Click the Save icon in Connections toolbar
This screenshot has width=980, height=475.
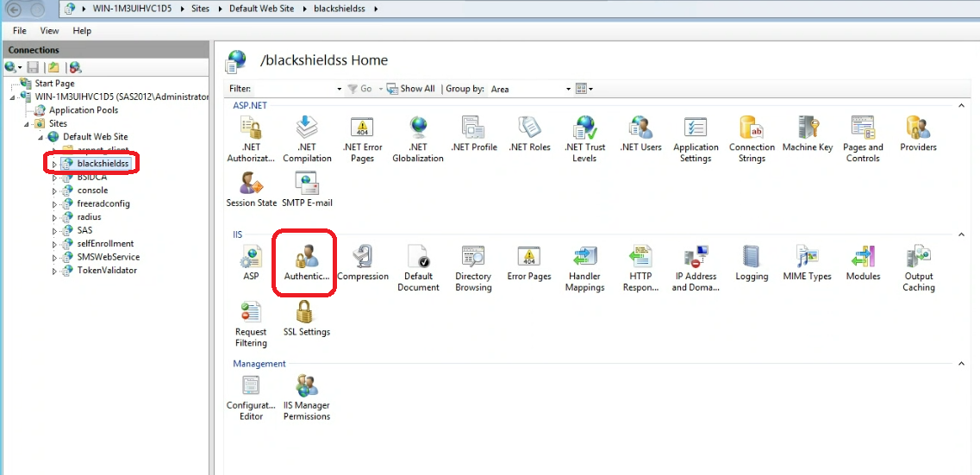click(x=33, y=67)
